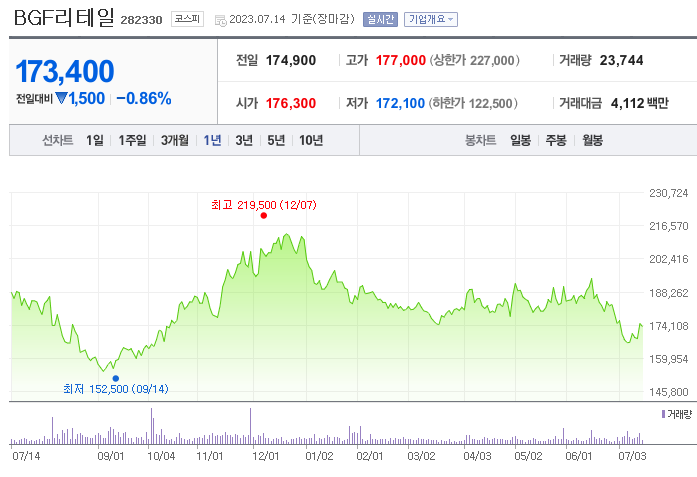
Task: Switch to 일봉 daily candle chart
Action: pyautogui.click(x=521, y=140)
